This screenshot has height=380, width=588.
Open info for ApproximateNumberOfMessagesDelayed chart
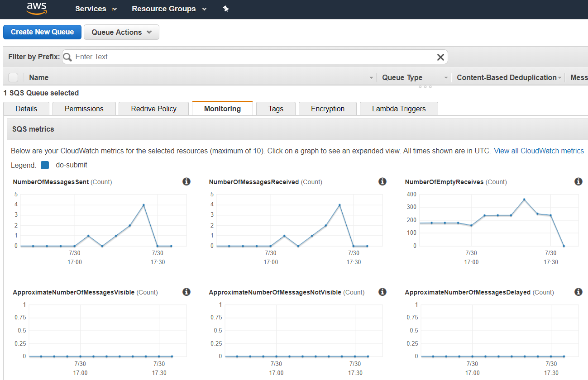tap(578, 292)
